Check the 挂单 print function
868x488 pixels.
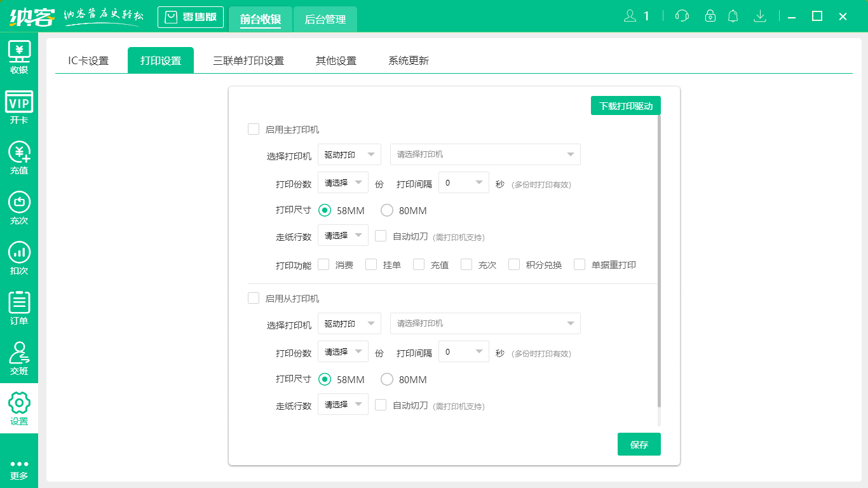(x=371, y=264)
